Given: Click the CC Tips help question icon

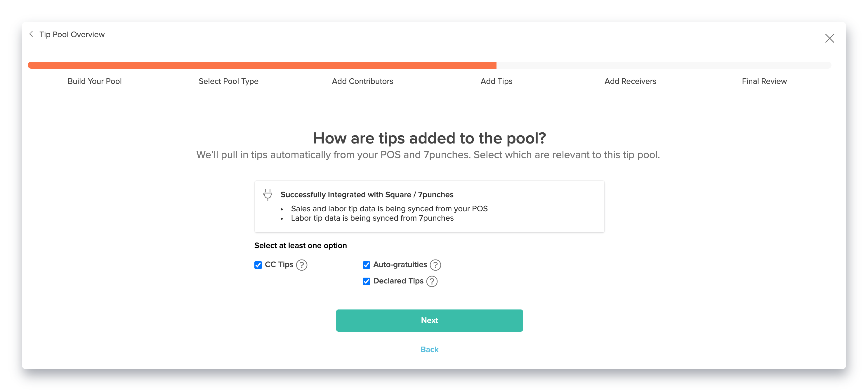Looking at the screenshot, I should (302, 265).
